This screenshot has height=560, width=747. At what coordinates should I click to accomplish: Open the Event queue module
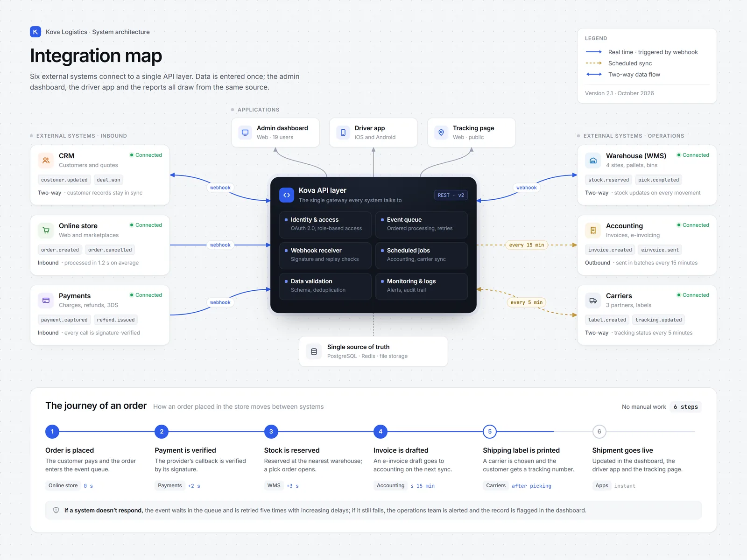[x=422, y=224]
